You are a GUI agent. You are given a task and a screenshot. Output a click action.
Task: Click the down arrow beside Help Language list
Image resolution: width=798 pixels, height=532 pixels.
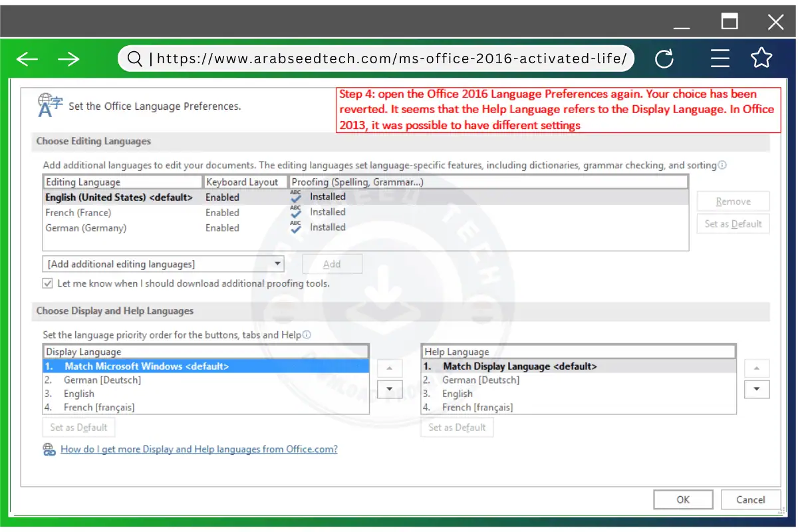[757, 389]
